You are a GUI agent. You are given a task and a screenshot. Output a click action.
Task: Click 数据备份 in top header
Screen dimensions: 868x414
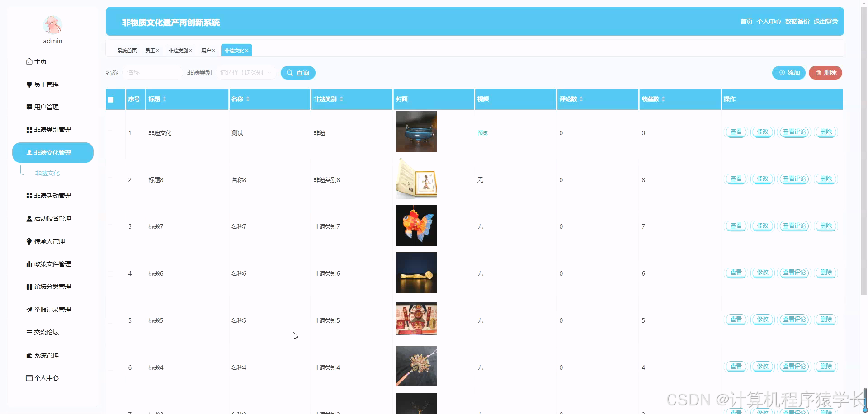point(797,21)
